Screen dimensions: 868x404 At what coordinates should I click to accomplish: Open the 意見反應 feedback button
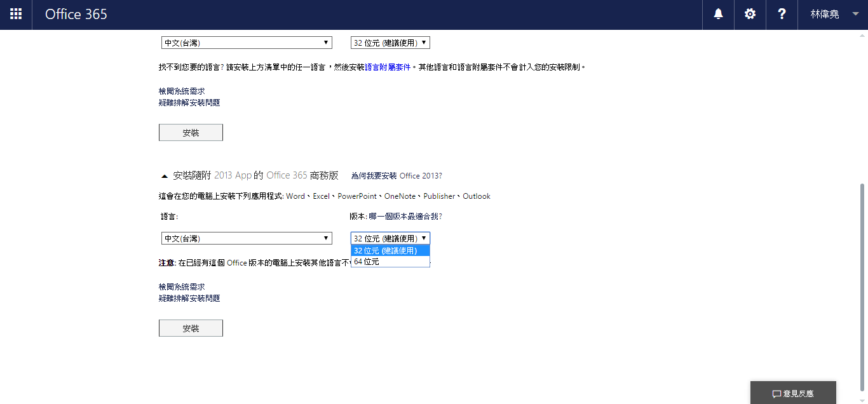pos(793,393)
